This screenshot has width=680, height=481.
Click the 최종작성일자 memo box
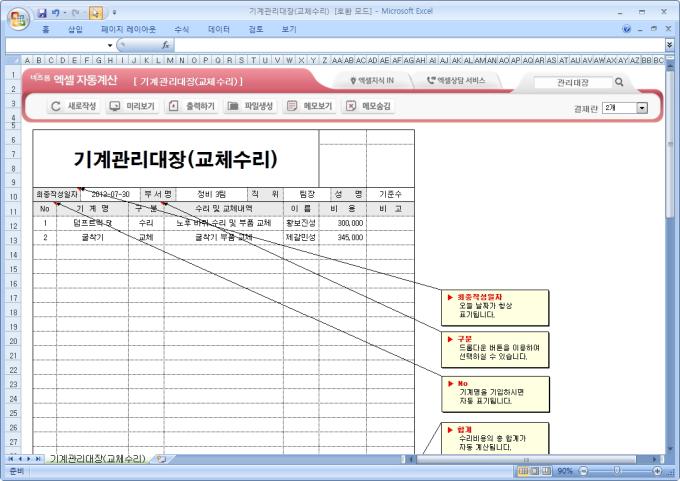pyautogui.click(x=495, y=308)
